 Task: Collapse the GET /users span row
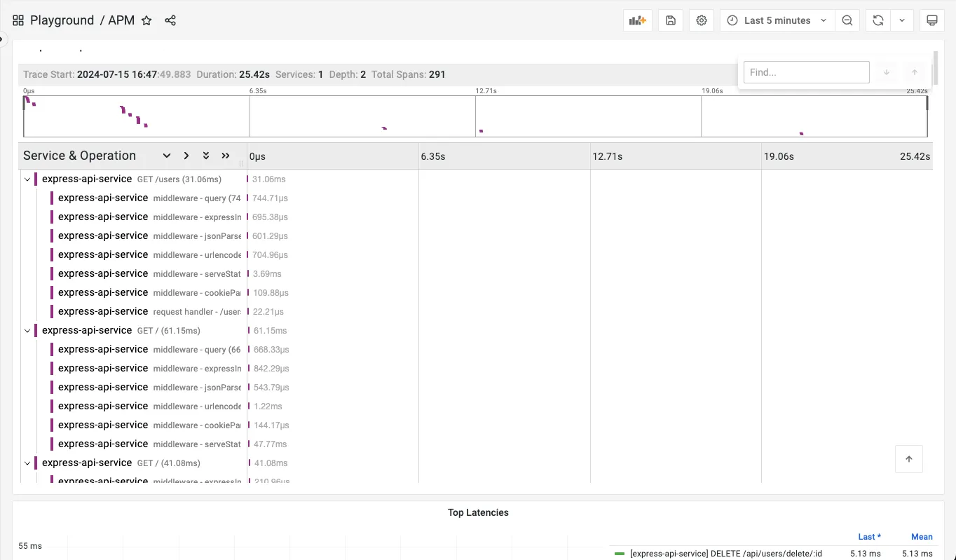click(27, 179)
